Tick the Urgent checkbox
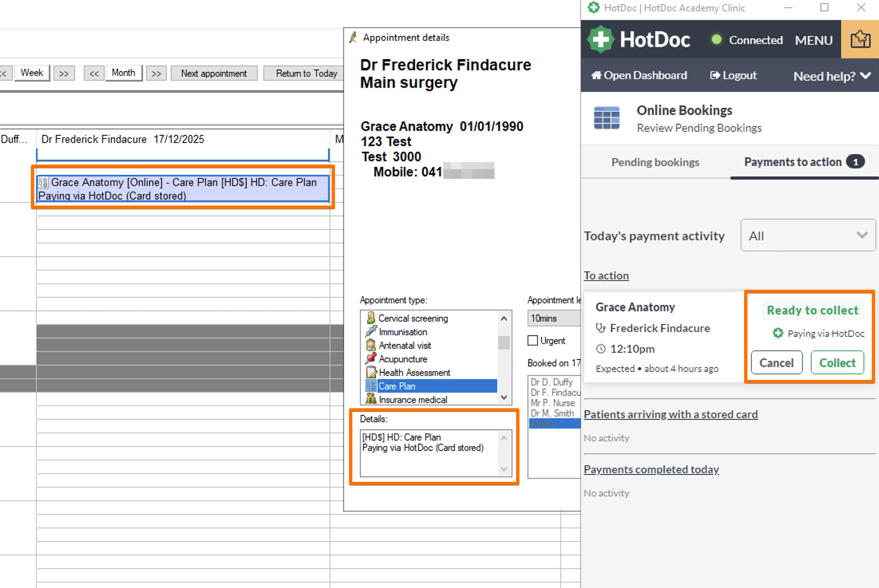 [x=533, y=341]
